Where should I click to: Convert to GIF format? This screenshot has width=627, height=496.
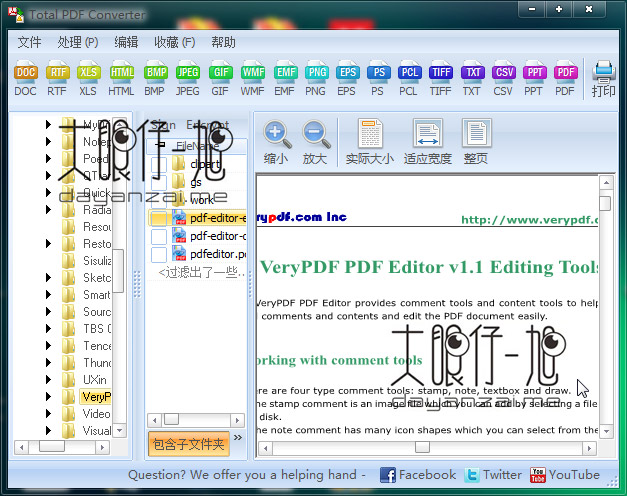tap(220, 79)
